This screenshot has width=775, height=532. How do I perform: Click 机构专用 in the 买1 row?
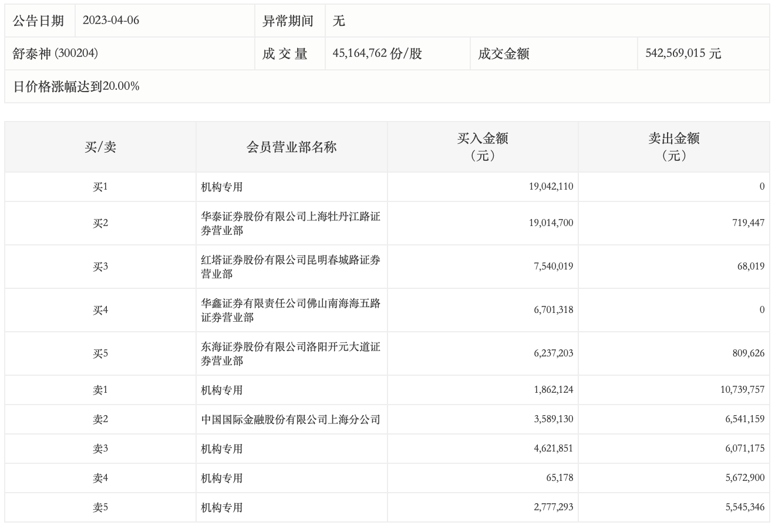click(x=222, y=187)
